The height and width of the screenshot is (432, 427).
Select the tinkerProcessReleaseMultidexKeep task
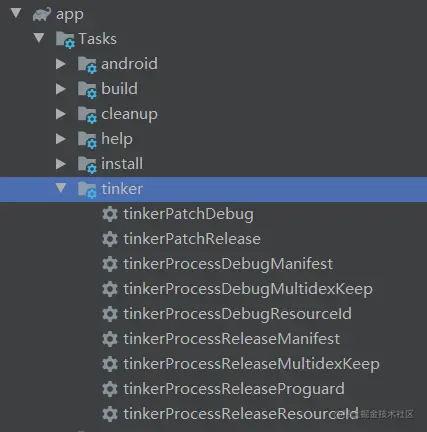(x=251, y=364)
